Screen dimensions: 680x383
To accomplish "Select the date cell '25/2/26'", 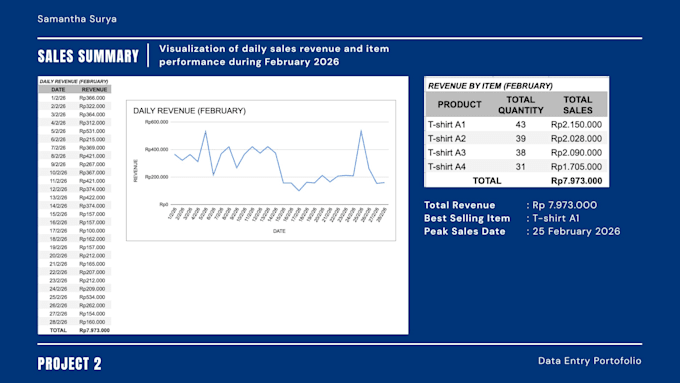I will point(58,297).
